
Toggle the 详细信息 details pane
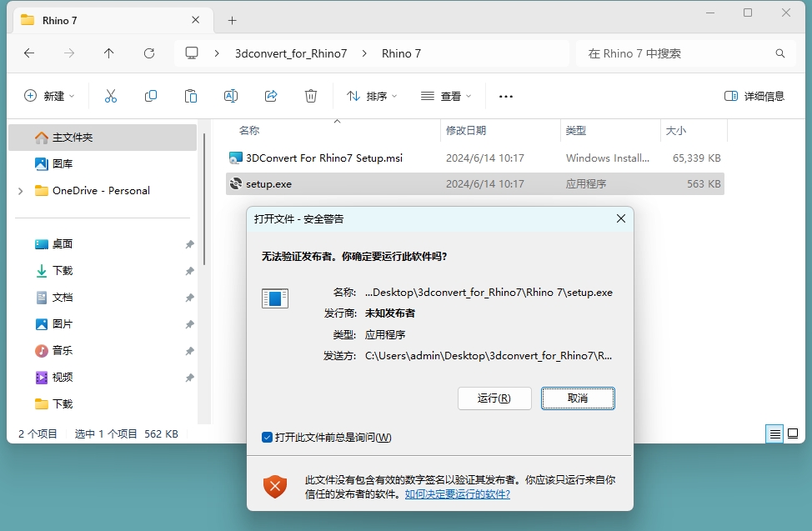[754, 96]
